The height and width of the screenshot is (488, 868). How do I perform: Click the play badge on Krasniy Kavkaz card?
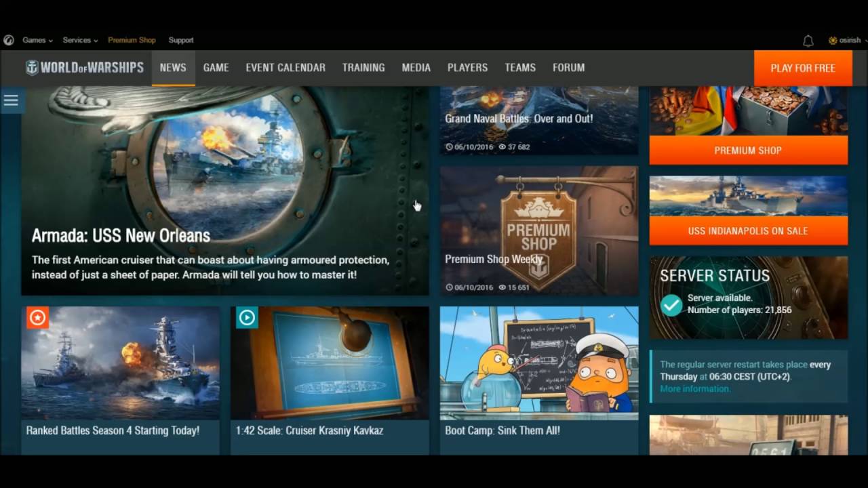[247, 317]
